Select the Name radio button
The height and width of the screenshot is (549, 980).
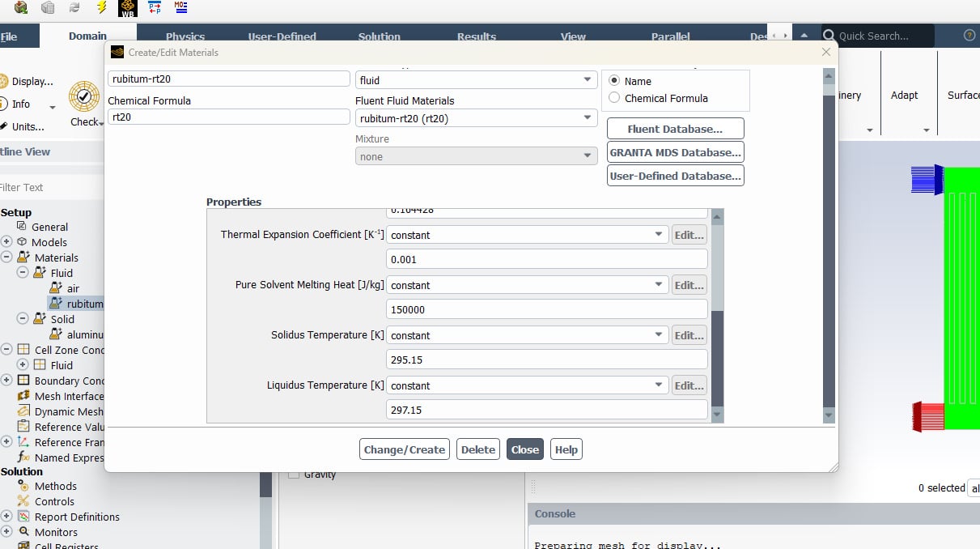click(614, 81)
